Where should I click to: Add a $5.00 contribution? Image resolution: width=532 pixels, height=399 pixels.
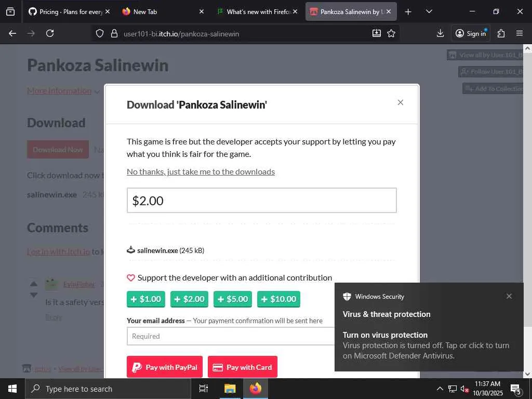click(x=233, y=299)
